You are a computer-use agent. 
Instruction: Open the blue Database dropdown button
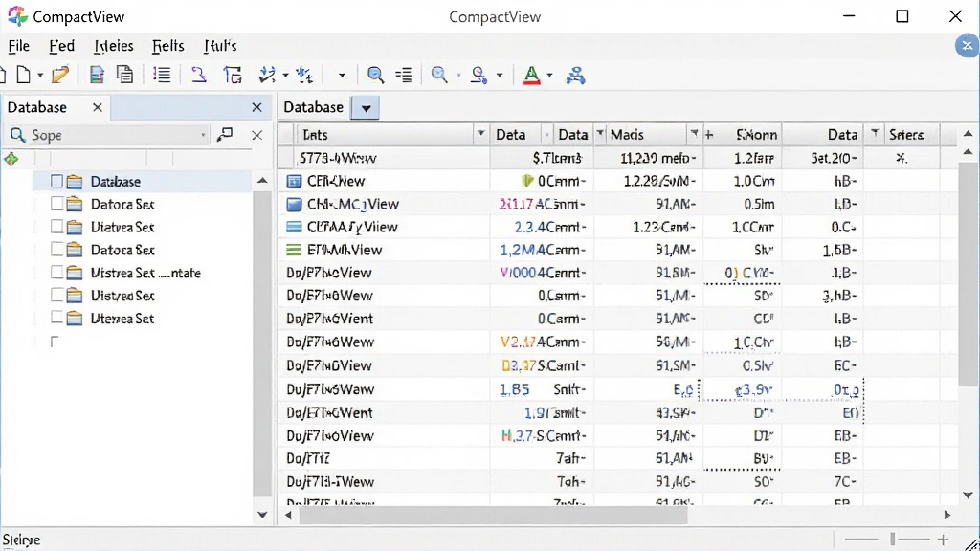[366, 108]
